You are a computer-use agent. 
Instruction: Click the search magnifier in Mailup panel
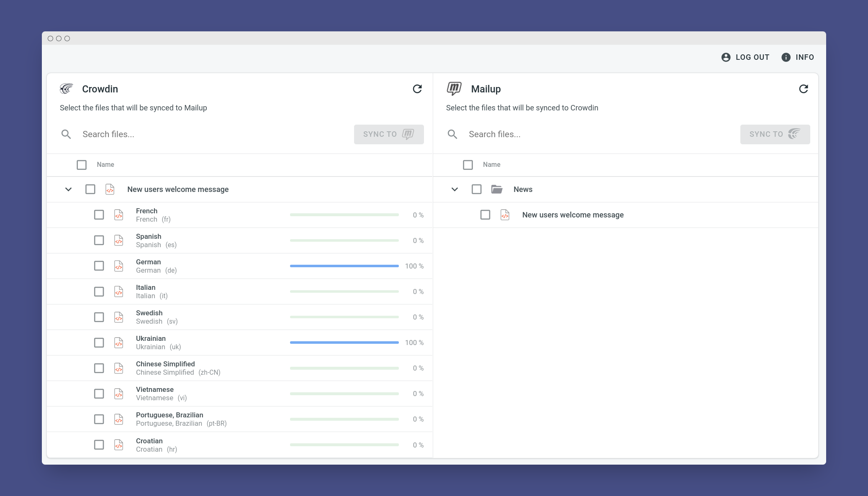pyautogui.click(x=452, y=134)
